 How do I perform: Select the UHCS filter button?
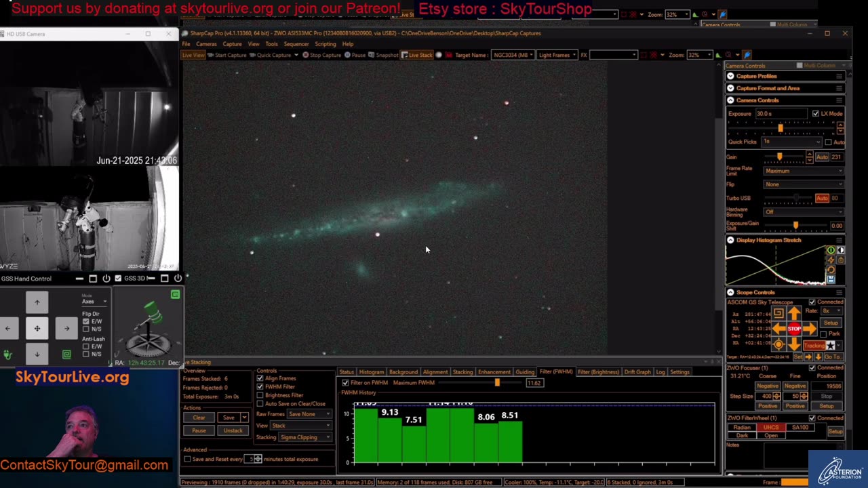(x=771, y=428)
